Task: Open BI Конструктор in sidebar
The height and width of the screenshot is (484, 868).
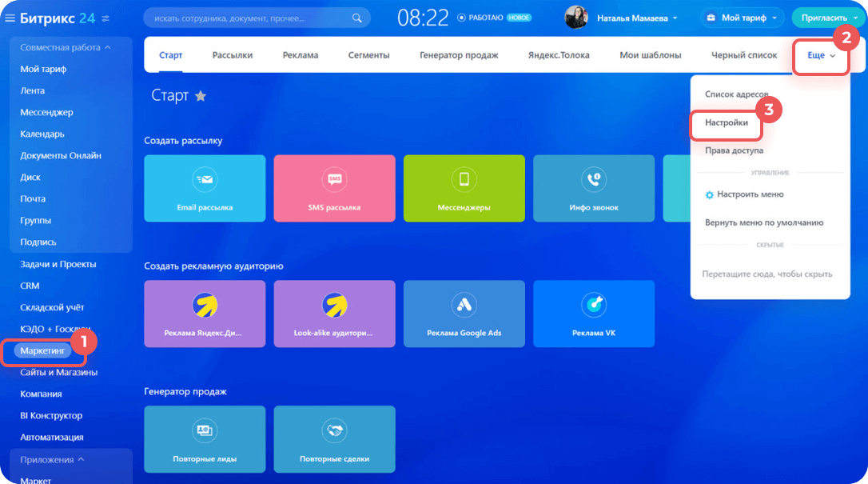Action: (51, 415)
